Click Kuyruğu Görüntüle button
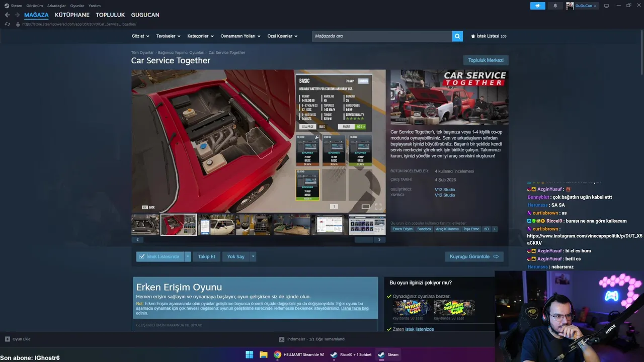Viewport: 644px width, 362px height. point(474,256)
